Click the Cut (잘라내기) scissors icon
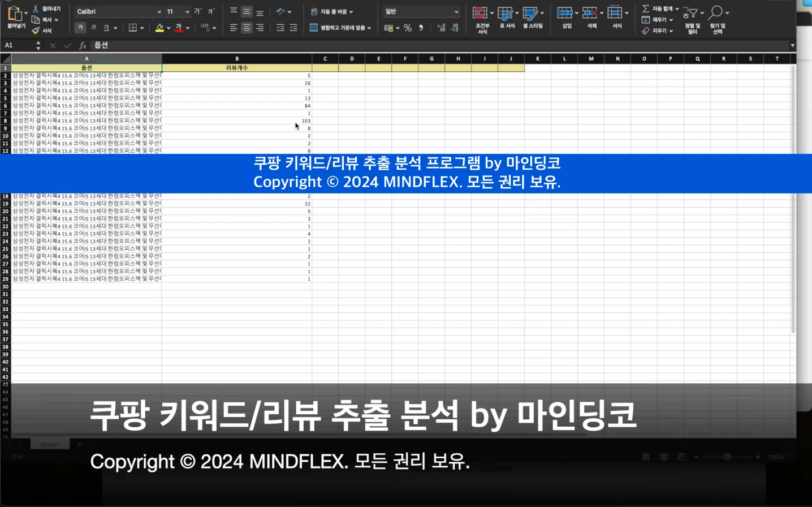 pyautogui.click(x=36, y=8)
